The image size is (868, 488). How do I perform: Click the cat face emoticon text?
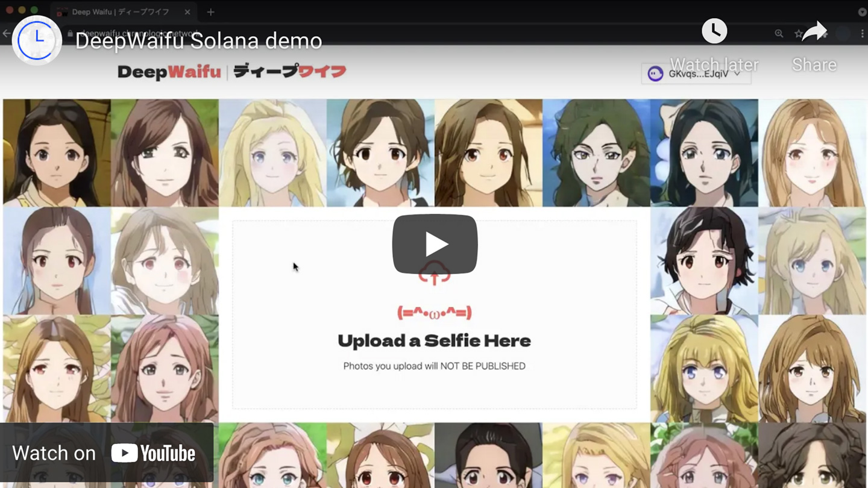coord(434,313)
